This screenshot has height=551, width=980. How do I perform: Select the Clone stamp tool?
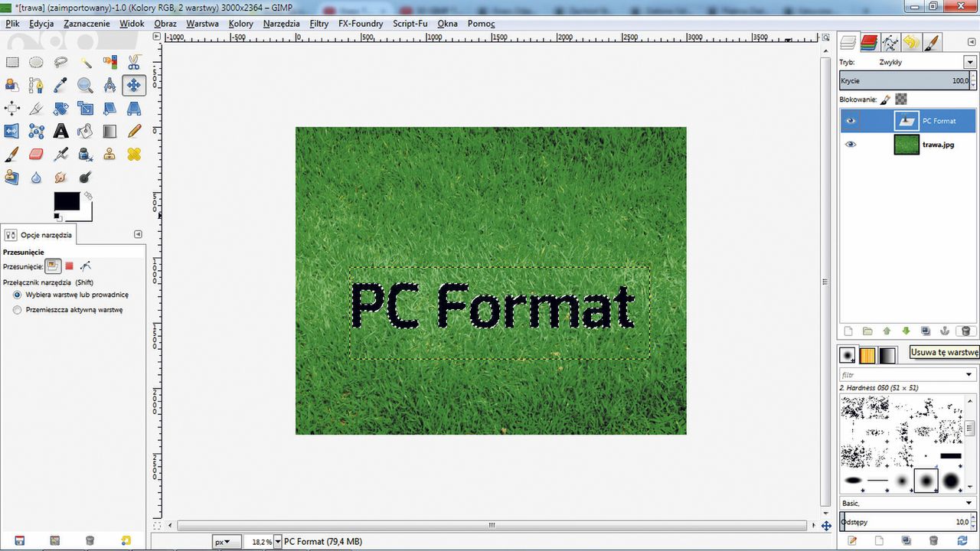[109, 155]
